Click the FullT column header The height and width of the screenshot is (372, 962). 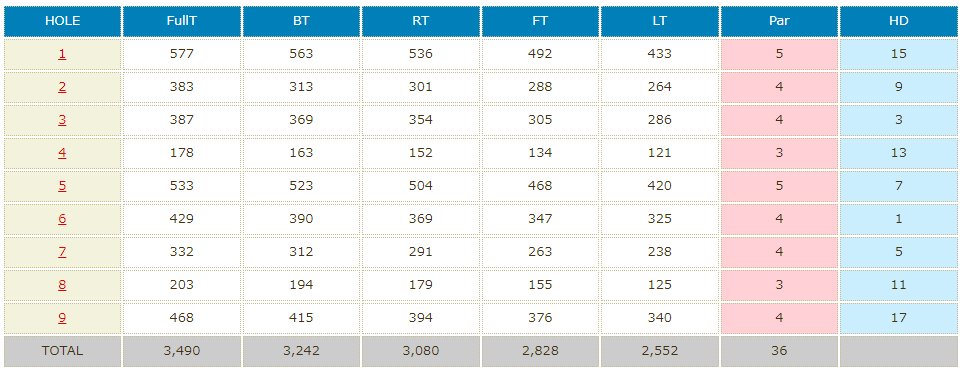tap(182, 21)
